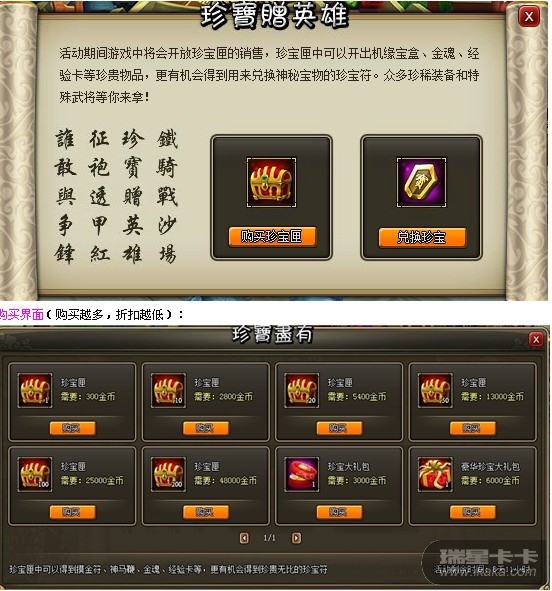
Task: Click the red ring 珍宝大礼包 icon
Action: point(301,475)
